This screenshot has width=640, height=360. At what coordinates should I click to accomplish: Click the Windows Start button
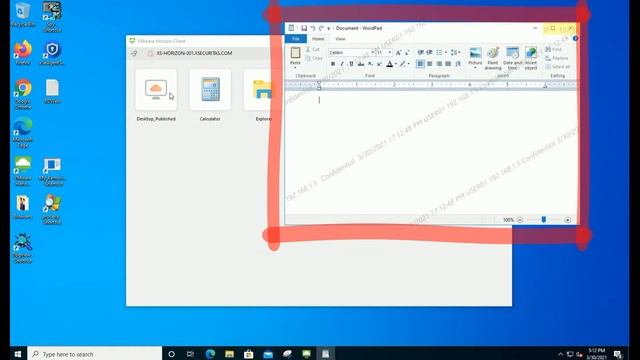pos(18,354)
